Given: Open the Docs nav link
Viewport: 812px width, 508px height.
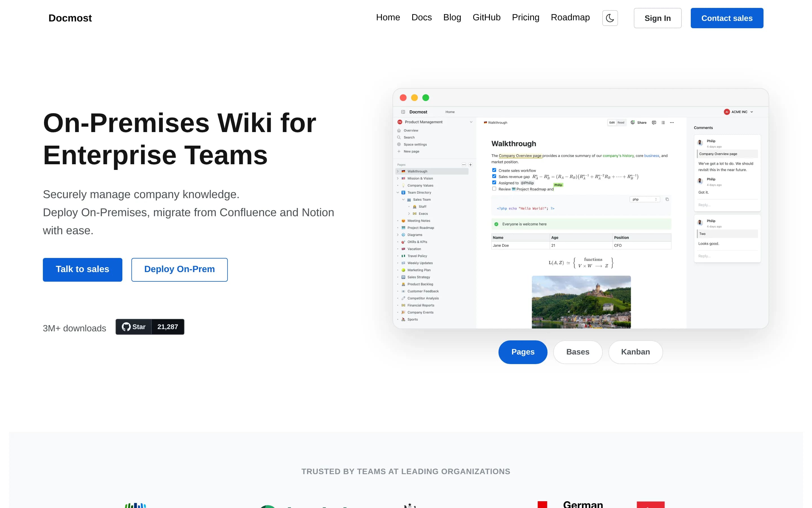Looking at the screenshot, I should [x=422, y=17].
